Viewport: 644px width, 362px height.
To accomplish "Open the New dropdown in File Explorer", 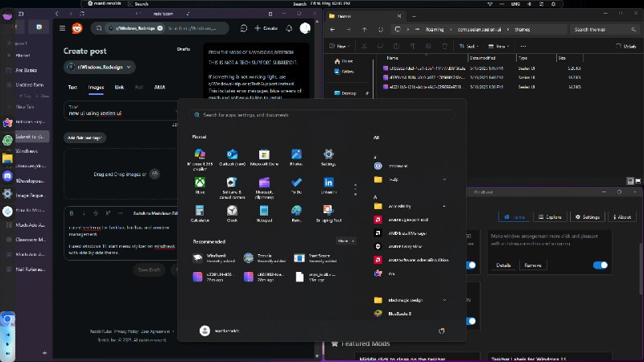I will (340, 47).
